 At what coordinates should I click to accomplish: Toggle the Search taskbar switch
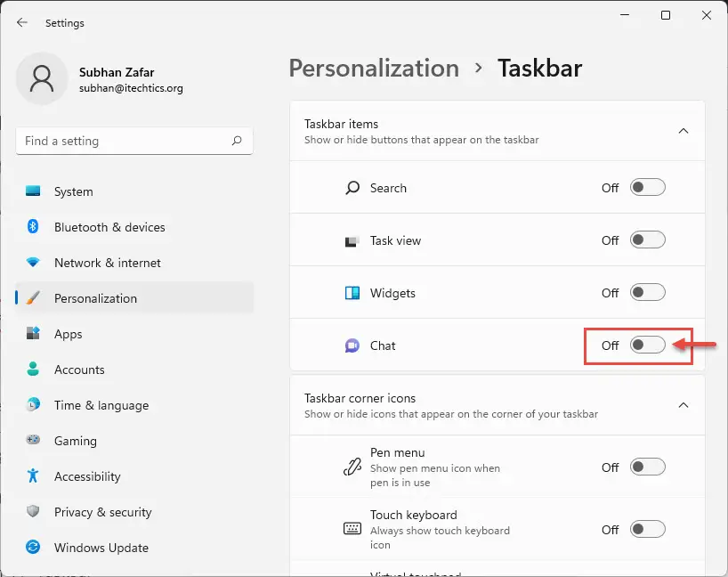(x=648, y=187)
